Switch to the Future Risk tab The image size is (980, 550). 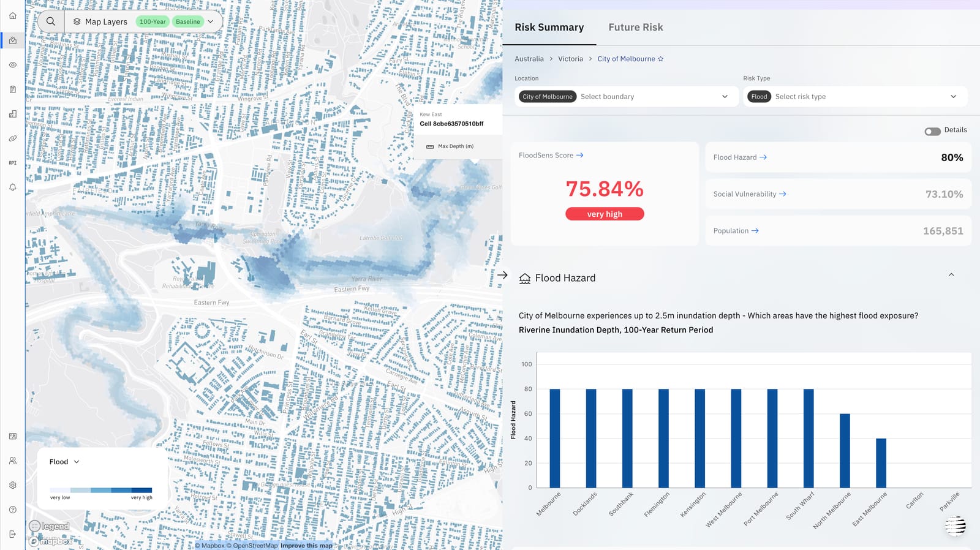coord(635,27)
